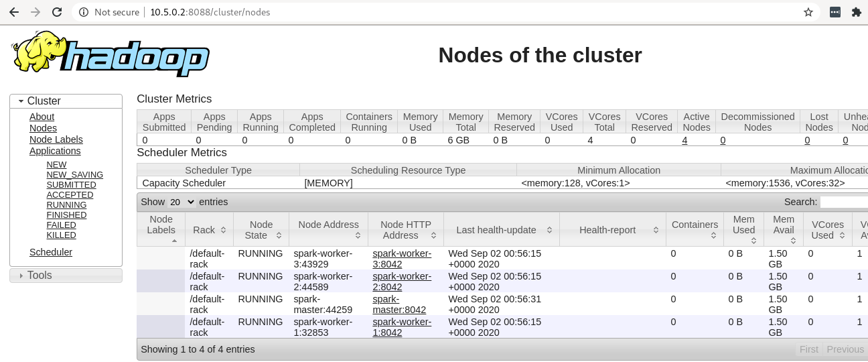Screen dimensions: 868x362
Task: Select the Memory Total 6 GB value
Action: (459, 140)
